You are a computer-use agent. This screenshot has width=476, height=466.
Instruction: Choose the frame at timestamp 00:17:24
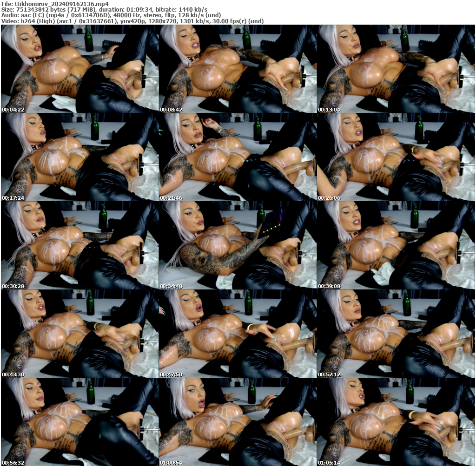point(79,157)
